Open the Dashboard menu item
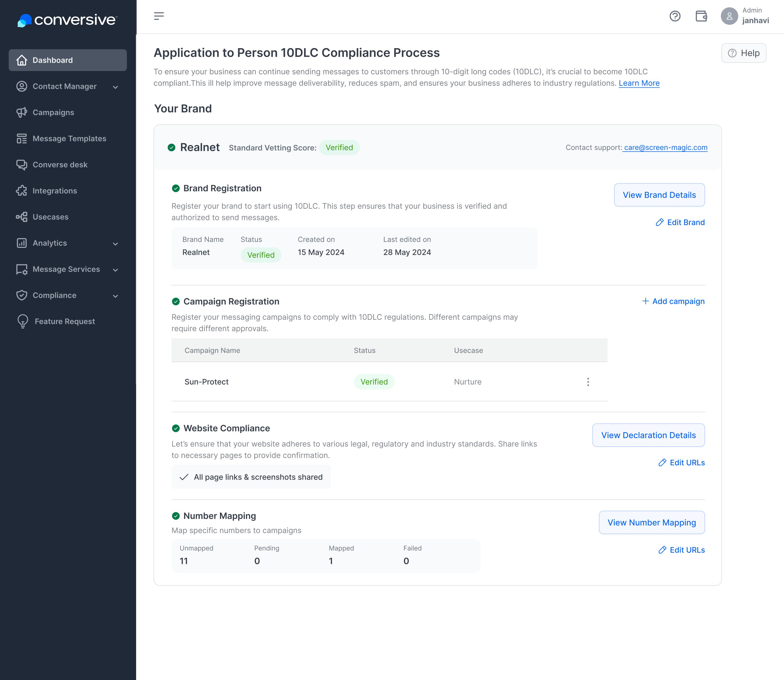This screenshot has width=784, height=680. click(68, 60)
